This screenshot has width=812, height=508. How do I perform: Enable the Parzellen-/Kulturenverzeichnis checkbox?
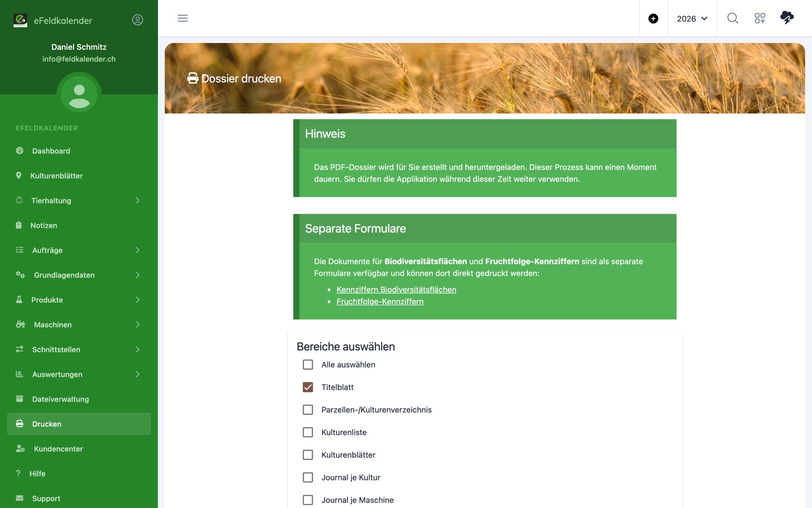click(x=308, y=409)
